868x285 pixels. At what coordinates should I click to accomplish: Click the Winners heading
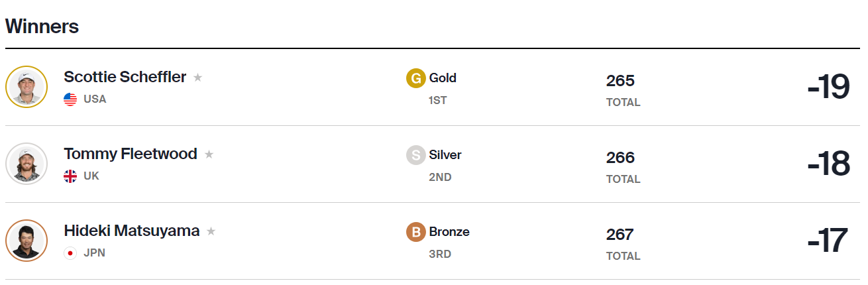point(42,27)
